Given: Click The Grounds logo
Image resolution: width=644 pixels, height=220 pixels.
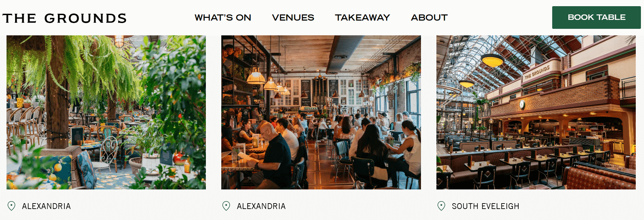Looking at the screenshot, I should click(64, 18).
